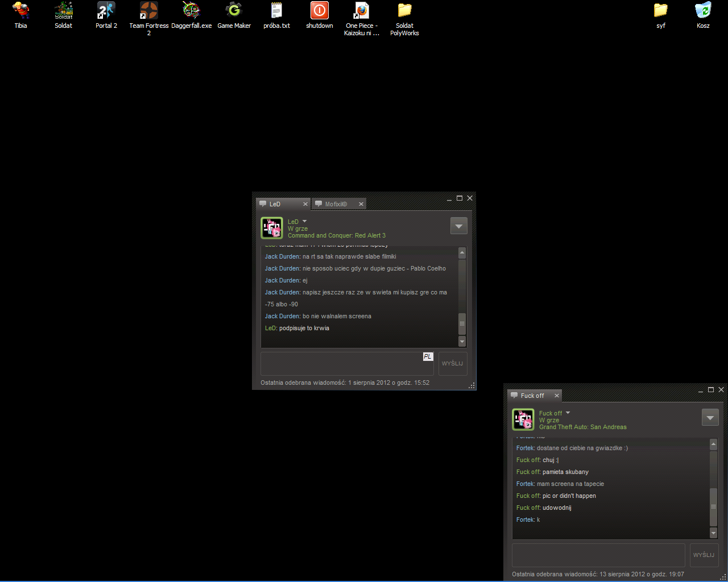
Task: Open the dropdown button in LeD chat header
Action: coord(458,226)
